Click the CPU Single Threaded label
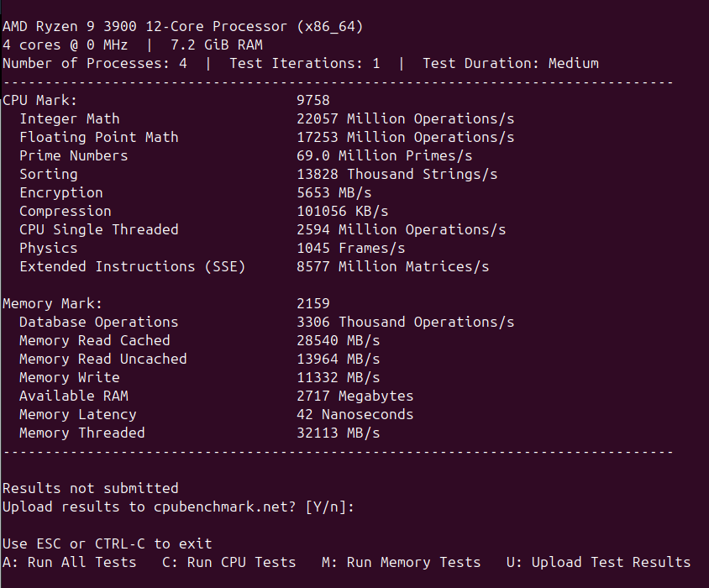709x588 pixels. coord(99,229)
